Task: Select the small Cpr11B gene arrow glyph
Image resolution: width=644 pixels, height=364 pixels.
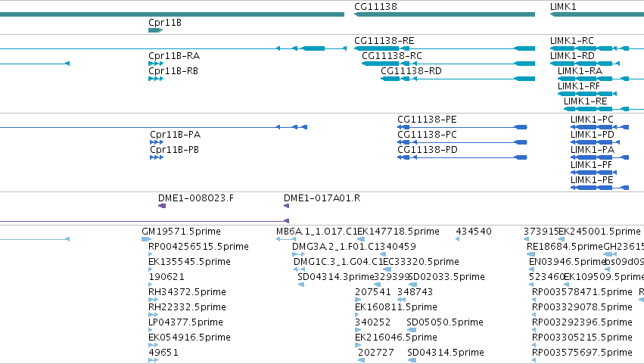Action: tap(155, 30)
